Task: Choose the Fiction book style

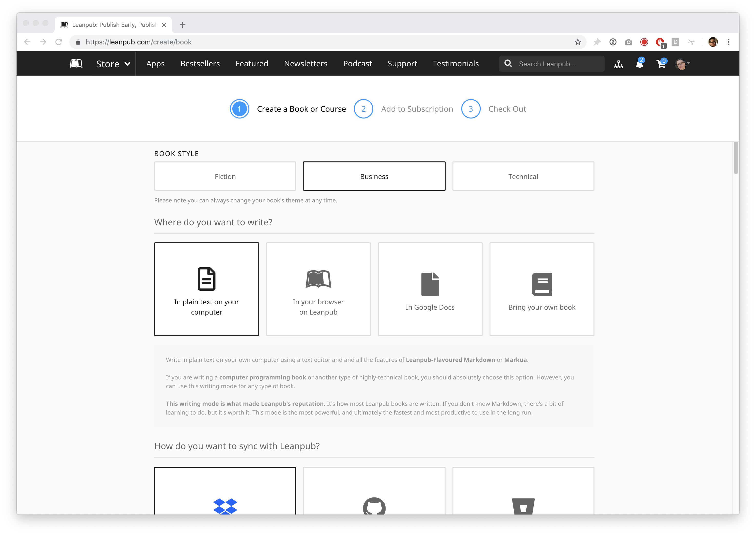Action: pos(225,176)
